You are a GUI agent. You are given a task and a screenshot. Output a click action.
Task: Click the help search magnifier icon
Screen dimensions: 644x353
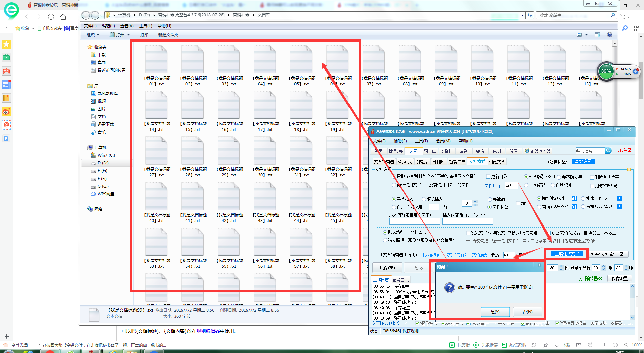click(608, 151)
